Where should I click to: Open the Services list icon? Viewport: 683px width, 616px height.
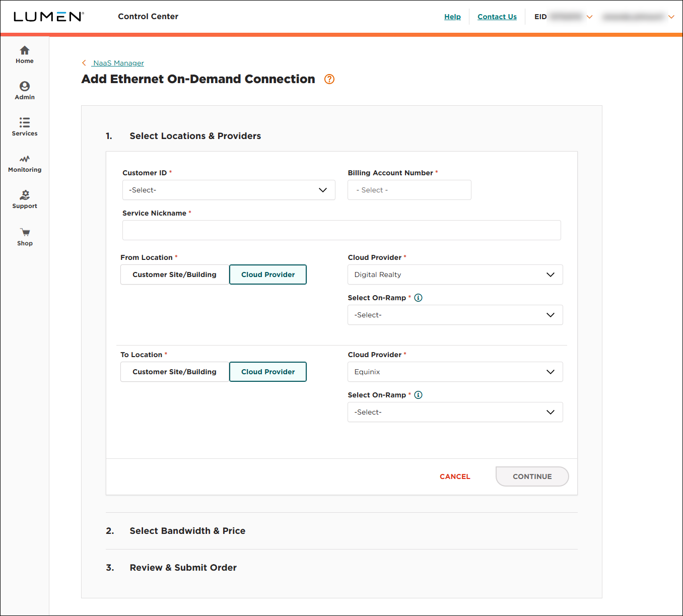[x=25, y=122]
